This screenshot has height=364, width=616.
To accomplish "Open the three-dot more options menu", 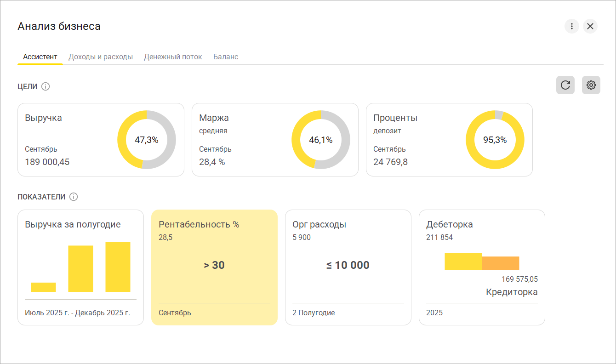I will tap(571, 26).
